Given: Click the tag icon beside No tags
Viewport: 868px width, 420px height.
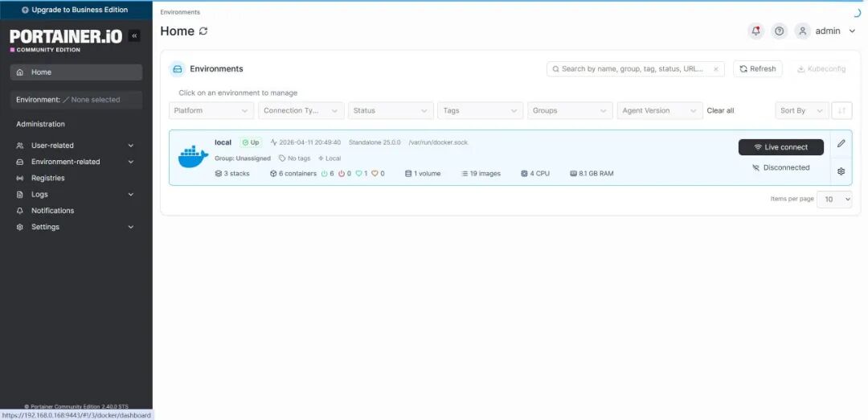Looking at the screenshot, I should tap(282, 159).
